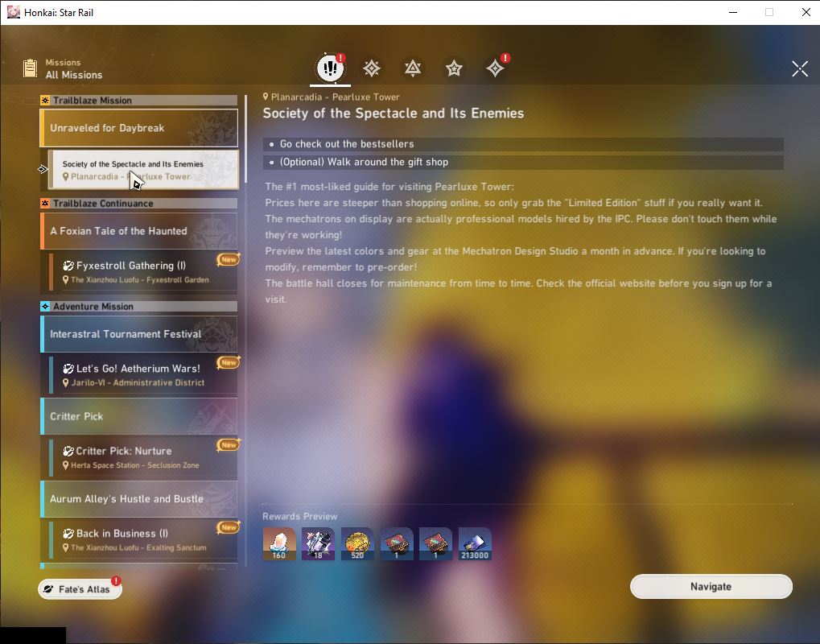The image size is (820, 644).
Task: Expand the Interastral Tournament Festival group
Action: (139, 334)
